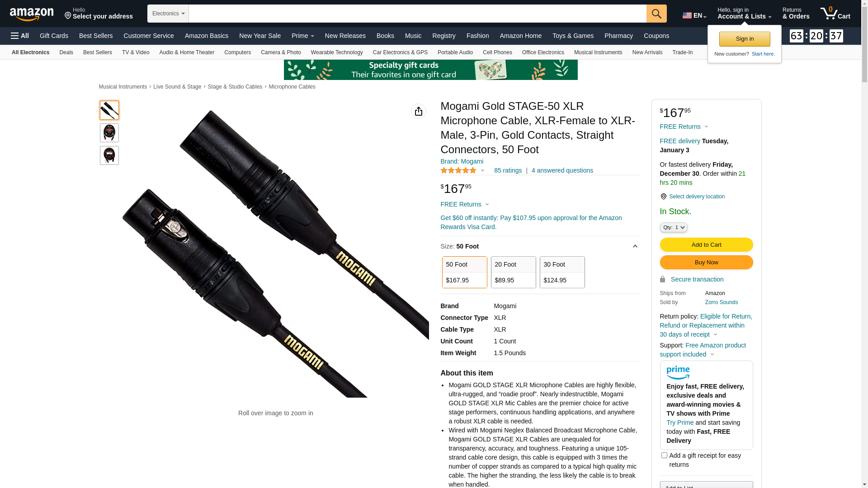
Task: Open the All hamburger menu
Action: 20,36
